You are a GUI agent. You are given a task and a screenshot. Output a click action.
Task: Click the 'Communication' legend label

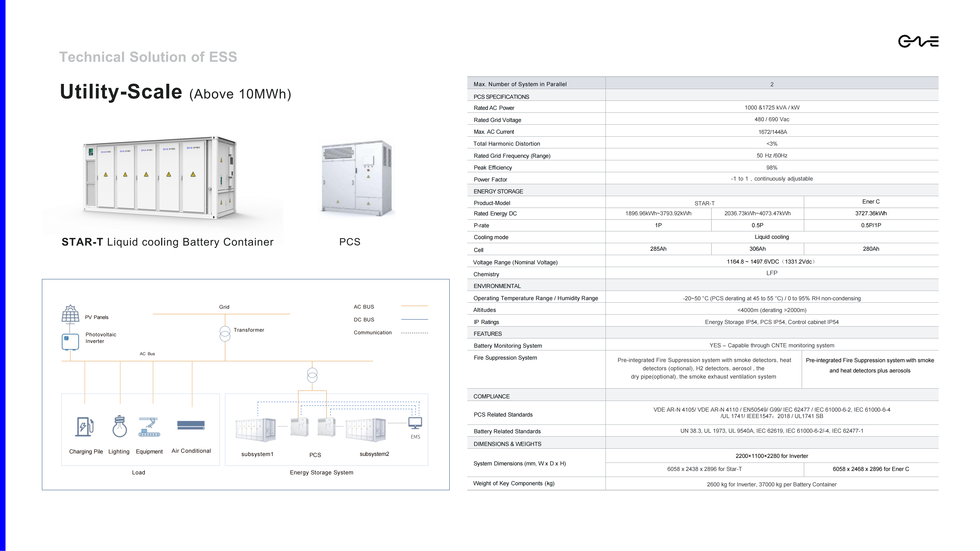pyautogui.click(x=372, y=333)
